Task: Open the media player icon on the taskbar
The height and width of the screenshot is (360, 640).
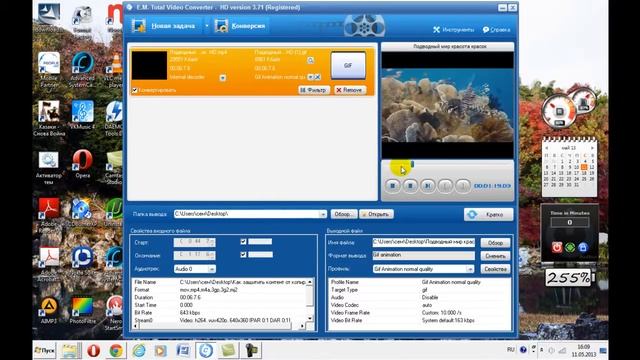Action: coord(160,350)
